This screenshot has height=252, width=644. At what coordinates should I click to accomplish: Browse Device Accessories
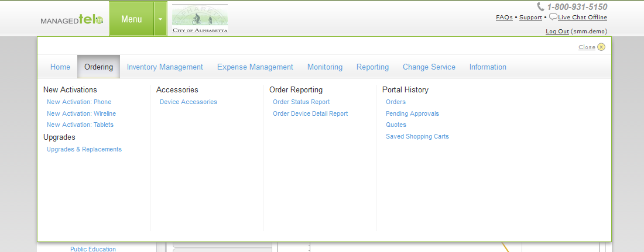189,102
